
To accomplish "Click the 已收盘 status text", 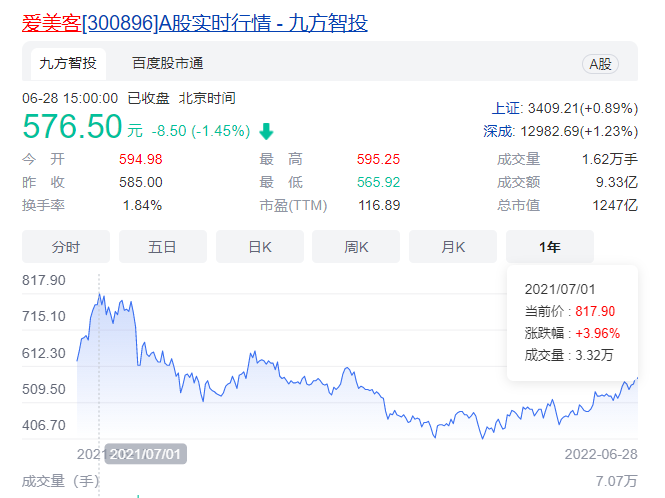I will 148,98.
